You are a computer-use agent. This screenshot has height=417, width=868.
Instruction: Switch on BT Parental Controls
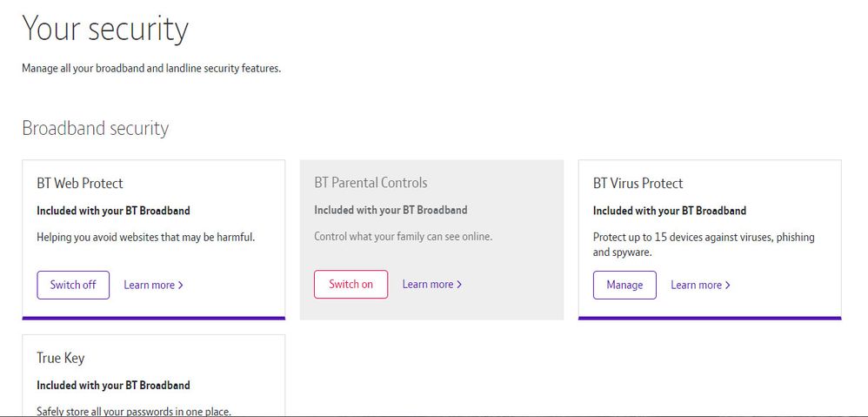coord(351,285)
